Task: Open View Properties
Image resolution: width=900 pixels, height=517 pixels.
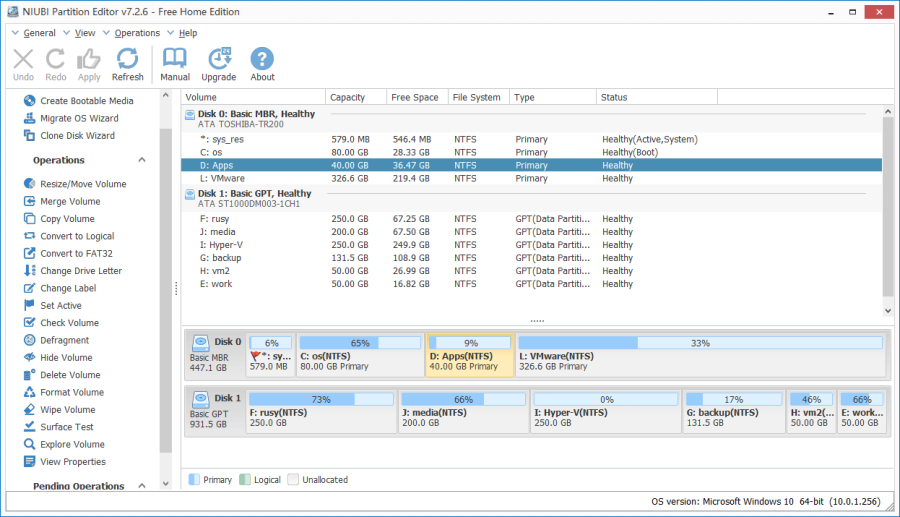Action: [x=65, y=462]
